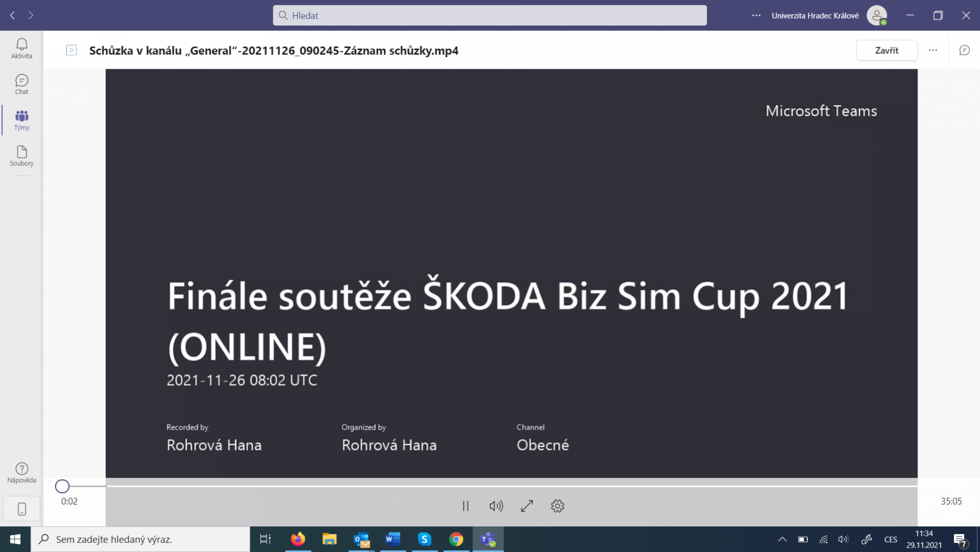The width and height of the screenshot is (980, 552).
Task: Switch to Týmy in the sidebar
Action: pyautogui.click(x=22, y=120)
